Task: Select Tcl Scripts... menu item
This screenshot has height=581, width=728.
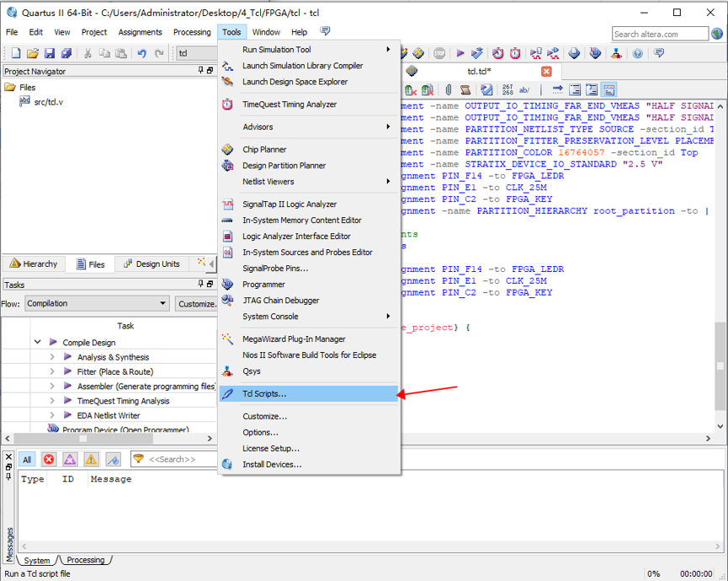Action: pos(264,394)
